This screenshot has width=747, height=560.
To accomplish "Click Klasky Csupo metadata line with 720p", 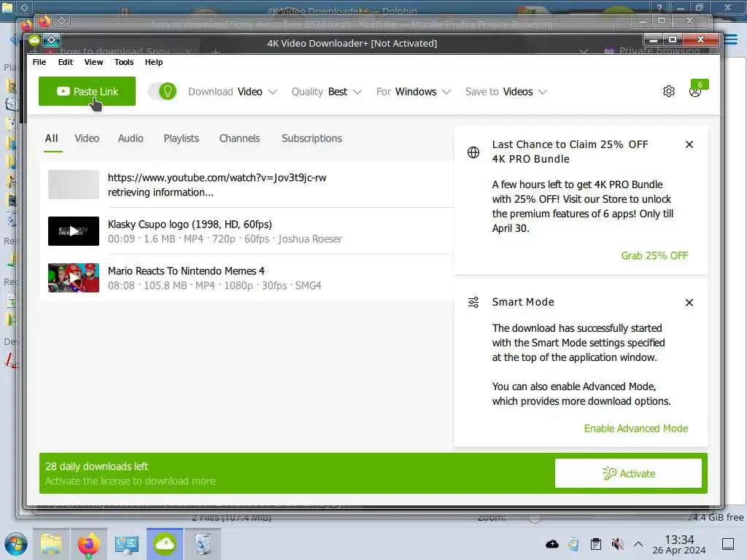I will pos(225,239).
